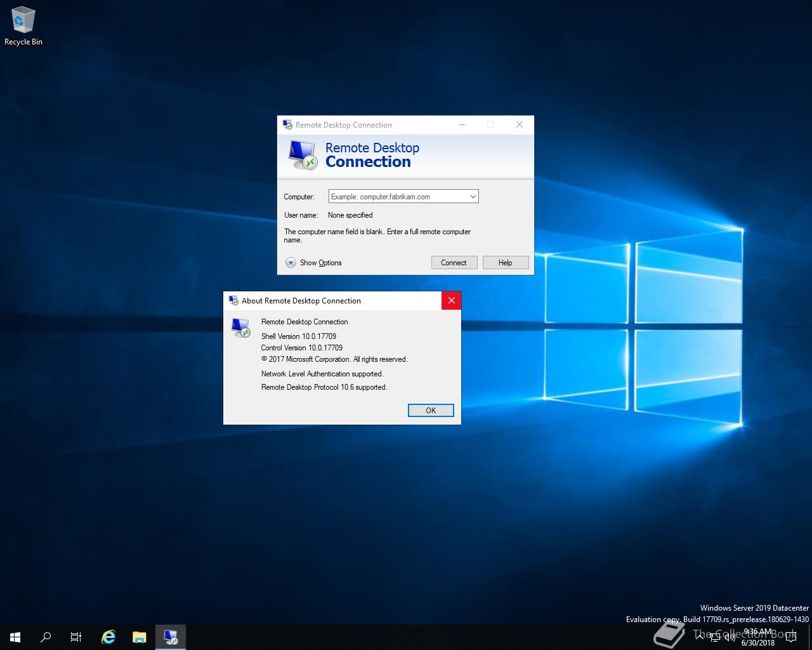Click the About dialog computer icon
The width and height of the screenshot is (812, 650).
(x=241, y=328)
